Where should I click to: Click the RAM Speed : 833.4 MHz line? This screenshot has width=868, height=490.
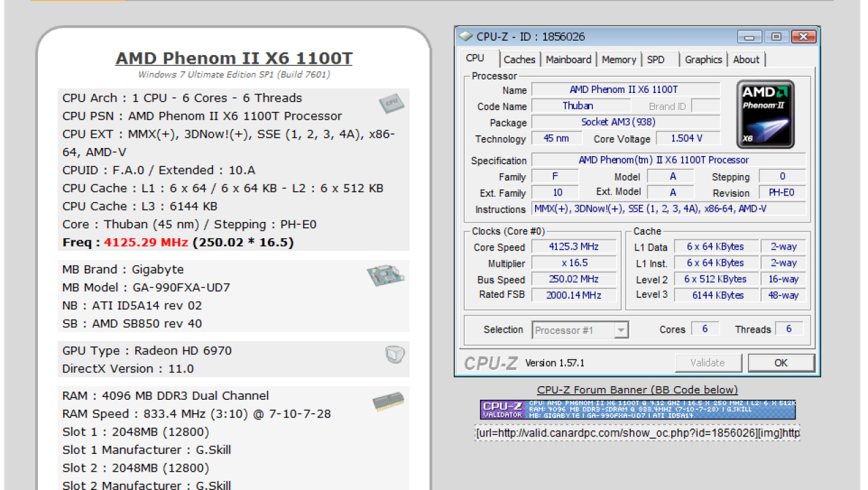pyautogui.click(x=197, y=414)
